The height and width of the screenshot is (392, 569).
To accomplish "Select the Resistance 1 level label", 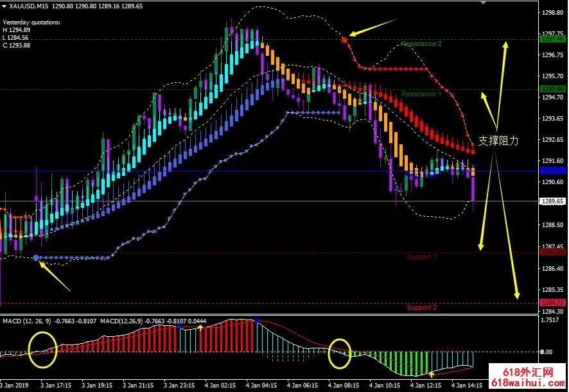I will pyautogui.click(x=421, y=94).
